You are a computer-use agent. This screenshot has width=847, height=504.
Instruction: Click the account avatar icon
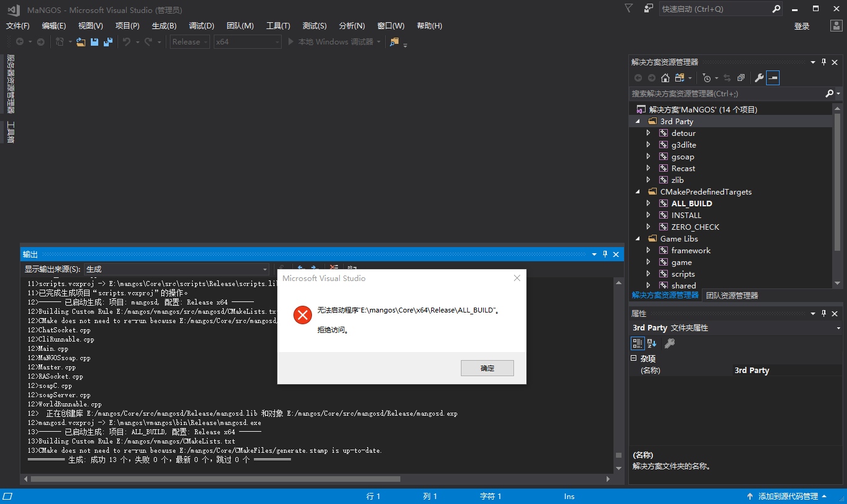click(x=836, y=25)
